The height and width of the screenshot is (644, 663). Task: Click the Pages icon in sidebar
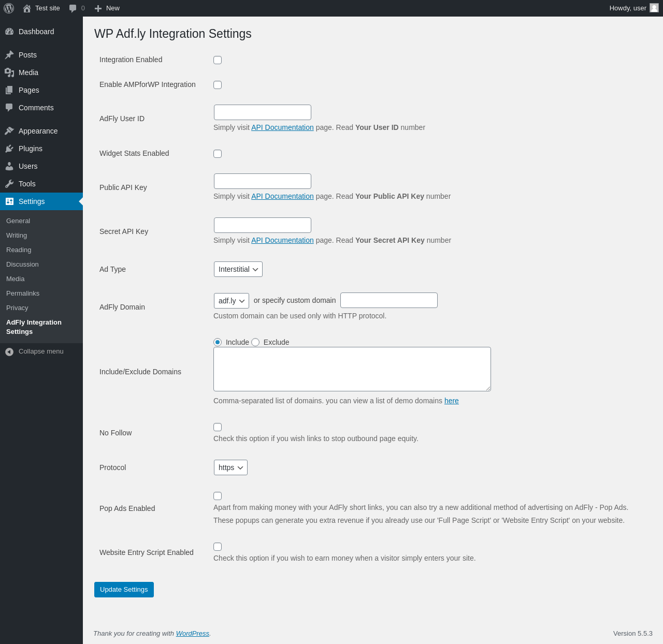pyautogui.click(x=9, y=90)
